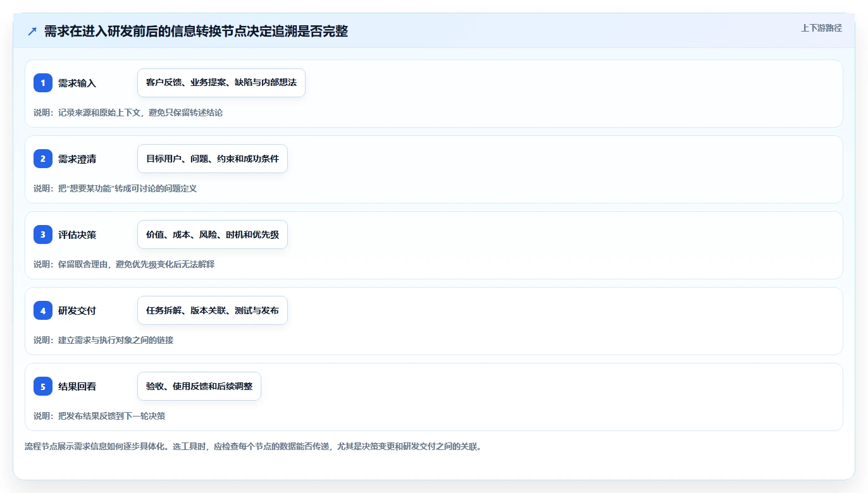Select the step 5 number badge
The image size is (868, 493).
[43, 386]
